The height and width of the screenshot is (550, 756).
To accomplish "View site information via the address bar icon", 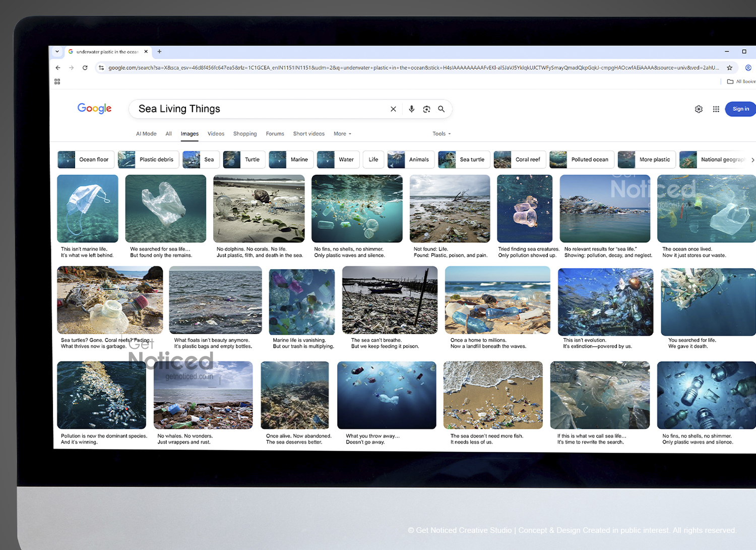I will pos(101,67).
